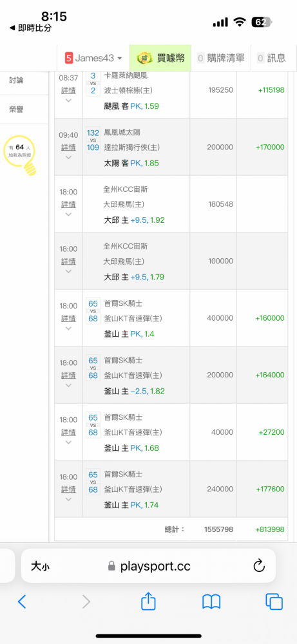This screenshot has height=644, width=297.
Task: Open 詳情 link for first 全州KCC宙斯 row
Action: [x=68, y=204]
